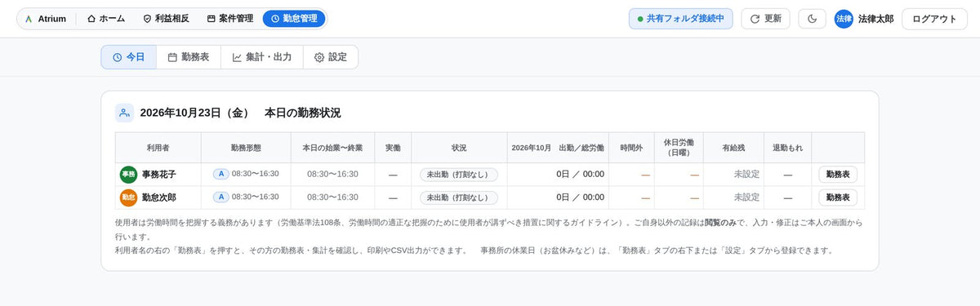980x306 pixels.
Task: Click the 休日労働(日曜) column header
Action: click(x=679, y=148)
